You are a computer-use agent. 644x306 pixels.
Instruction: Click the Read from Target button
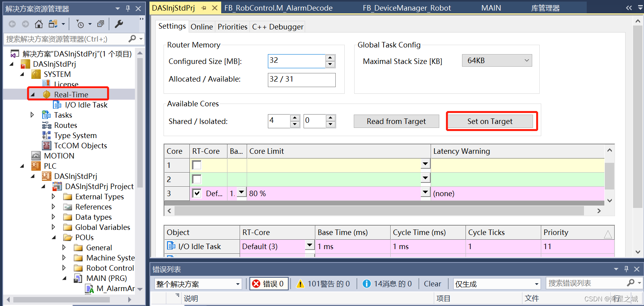(396, 121)
